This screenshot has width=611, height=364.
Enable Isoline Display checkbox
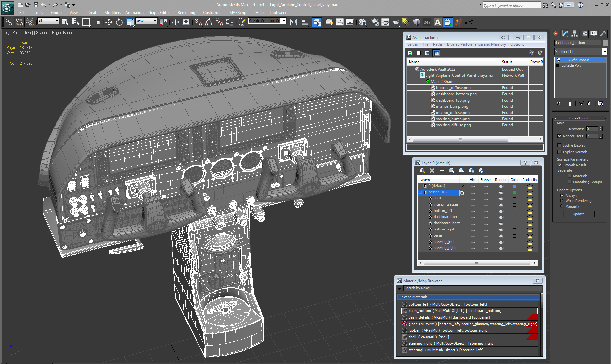click(560, 145)
